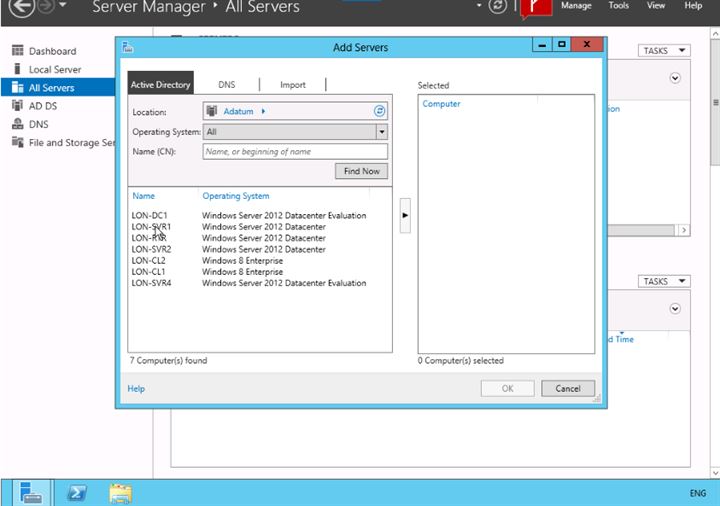Click the Cancel button

(568, 388)
